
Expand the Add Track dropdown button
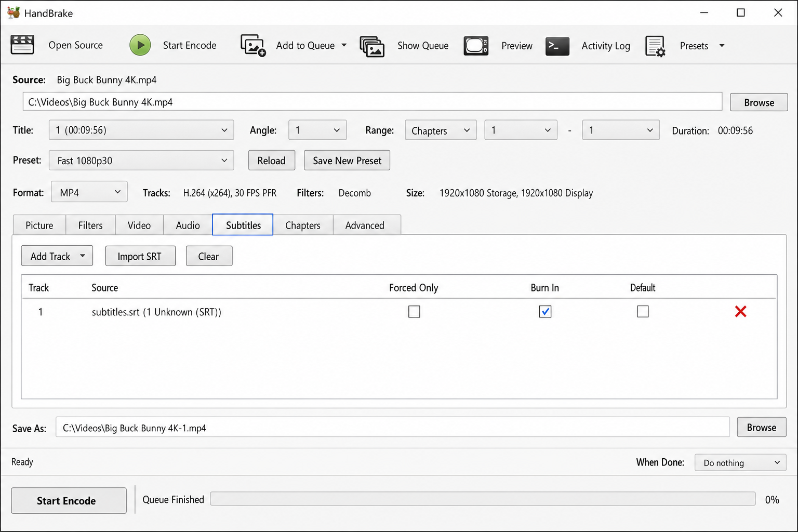pos(57,256)
